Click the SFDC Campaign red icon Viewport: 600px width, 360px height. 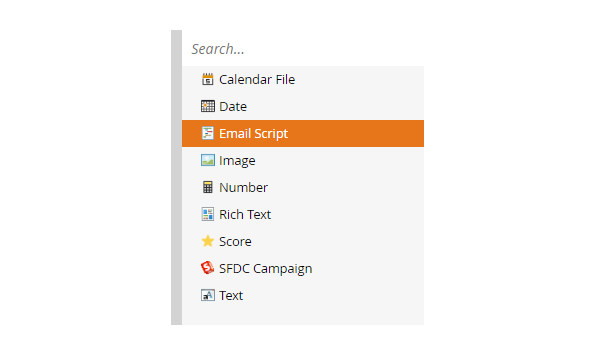click(207, 268)
